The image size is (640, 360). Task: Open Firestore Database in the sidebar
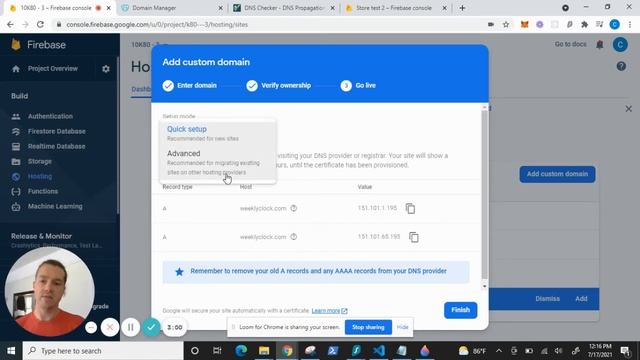(57, 131)
